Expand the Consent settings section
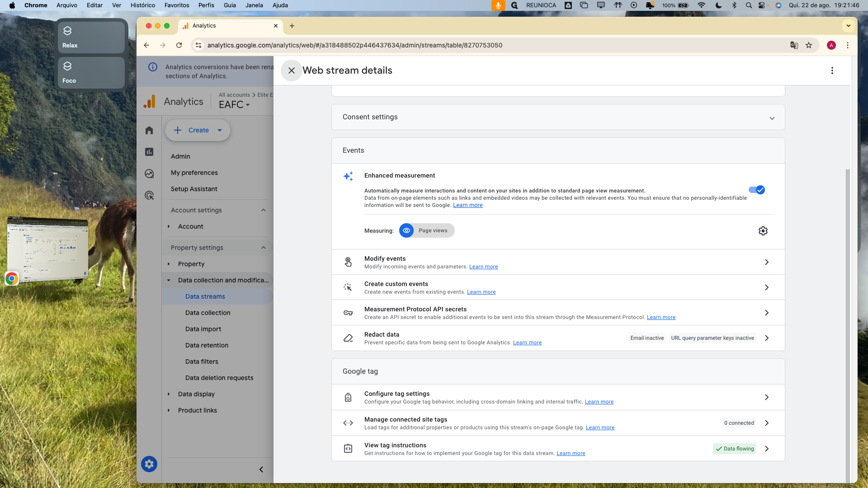The image size is (868, 488). [x=772, y=118]
